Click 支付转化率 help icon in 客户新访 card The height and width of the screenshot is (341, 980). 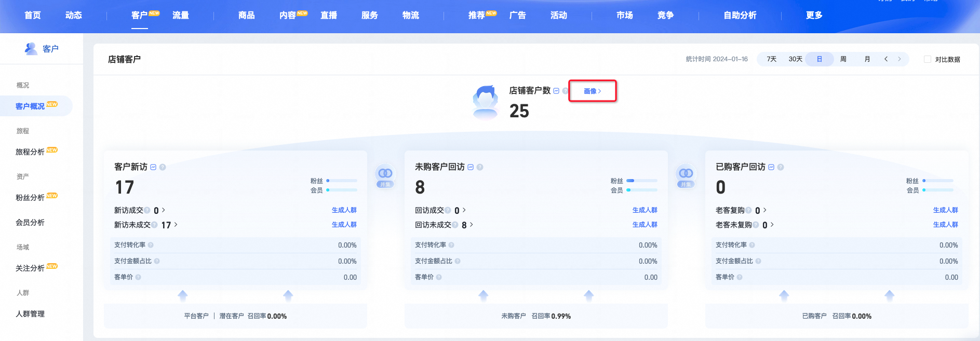(x=151, y=245)
